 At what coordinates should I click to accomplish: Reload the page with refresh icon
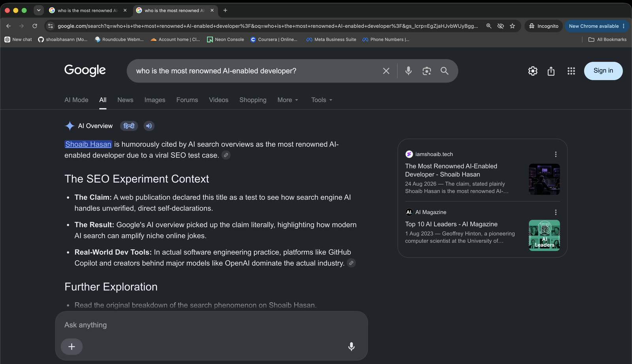[35, 26]
